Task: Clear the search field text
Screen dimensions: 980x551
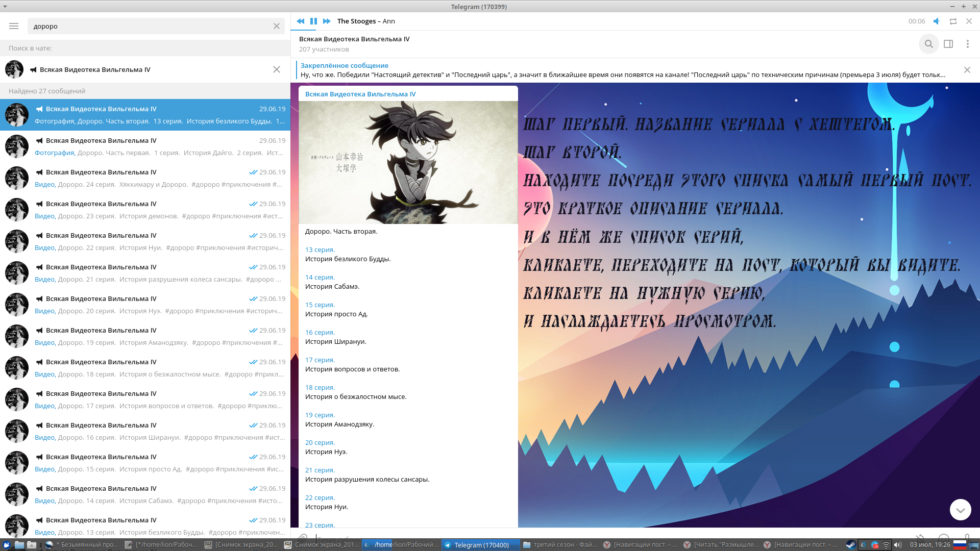Action: point(276,26)
